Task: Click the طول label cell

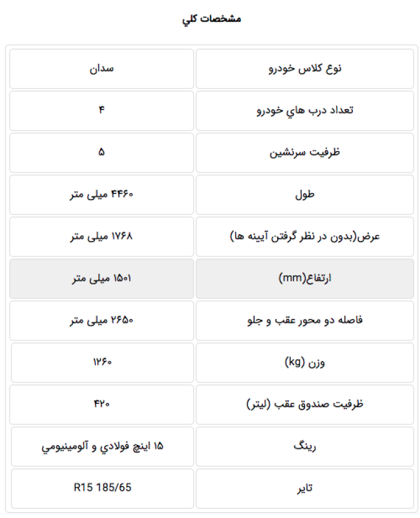Action: tap(304, 194)
